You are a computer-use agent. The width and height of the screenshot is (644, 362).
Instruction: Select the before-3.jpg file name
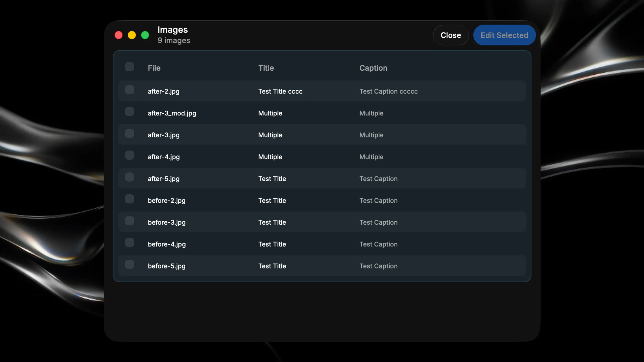tap(166, 223)
